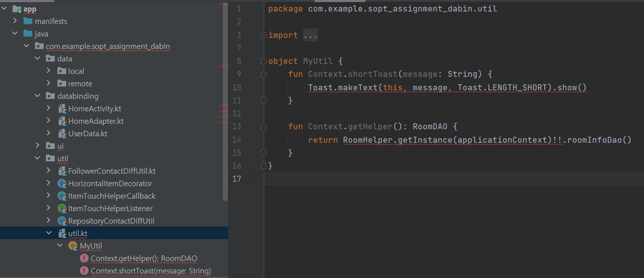
Task: Collapse the app module chevron
Action: (5, 9)
